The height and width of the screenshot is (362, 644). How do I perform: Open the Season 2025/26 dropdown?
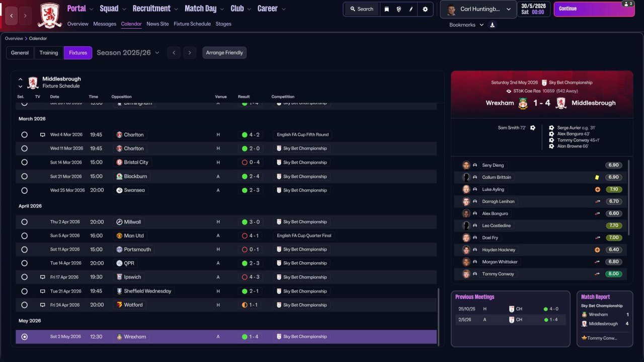(x=128, y=52)
